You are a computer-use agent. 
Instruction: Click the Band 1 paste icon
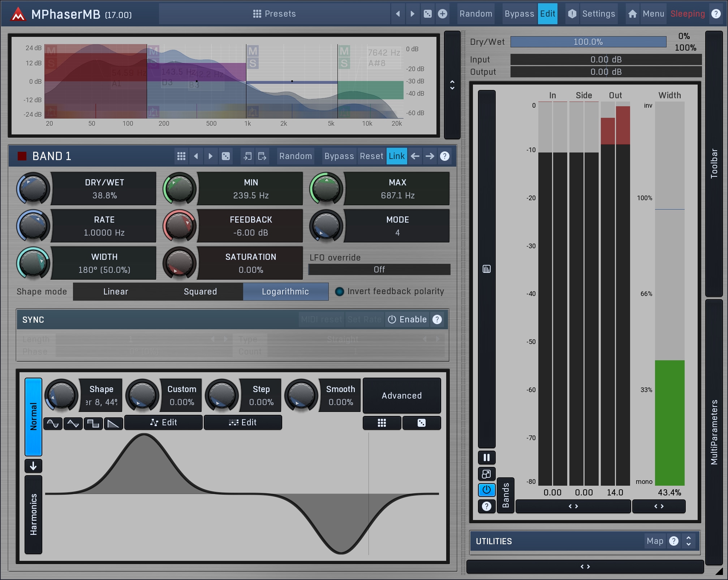coord(262,156)
